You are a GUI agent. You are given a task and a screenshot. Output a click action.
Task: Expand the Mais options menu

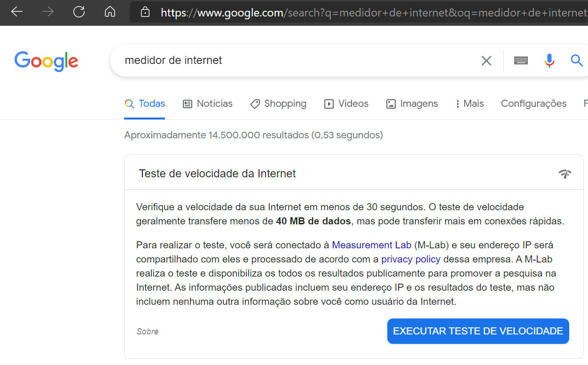pyautogui.click(x=470, y=104)
